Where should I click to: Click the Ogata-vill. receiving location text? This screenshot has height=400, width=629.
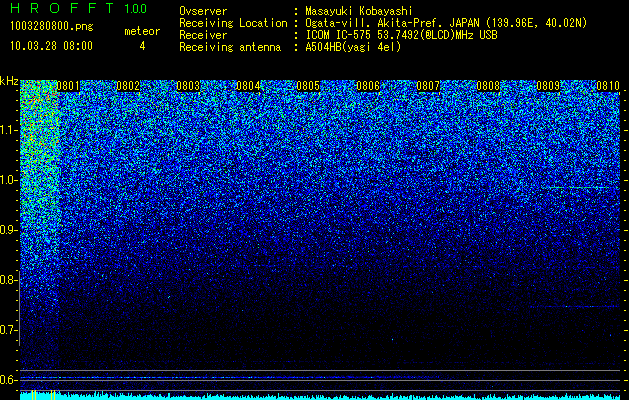click(446, 23)
